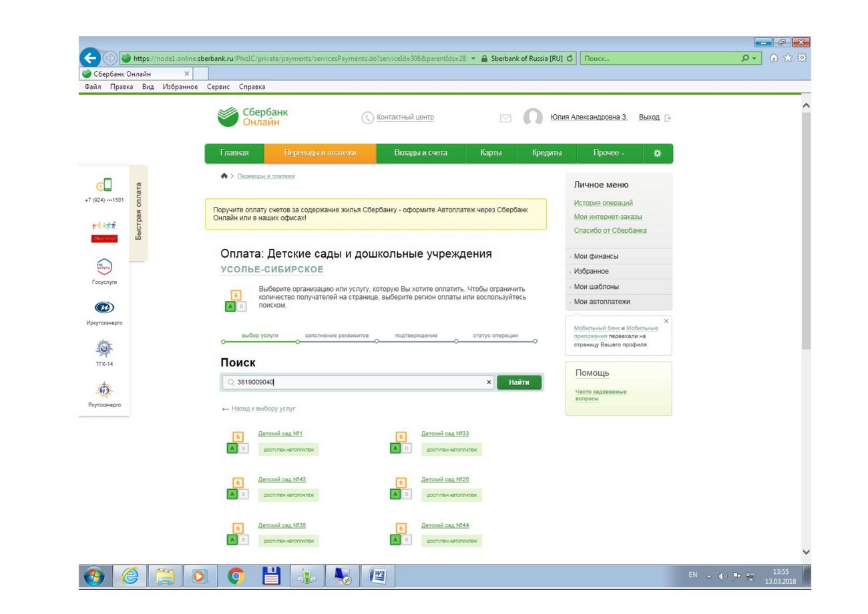Open Часто задаваемые вопросы link
The width and height of the screenshot is (868, 614).
[601, 395]
